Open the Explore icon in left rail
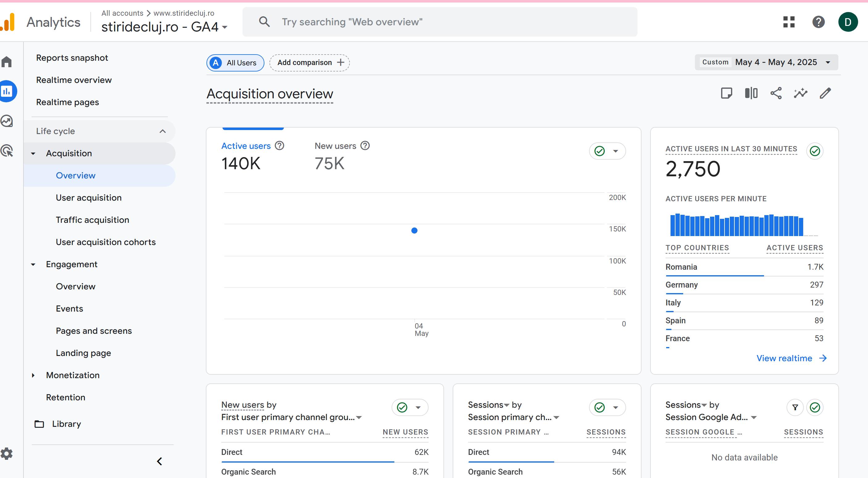Image resolution: width=868 pixels, height=478 pixels. [7, 121]
